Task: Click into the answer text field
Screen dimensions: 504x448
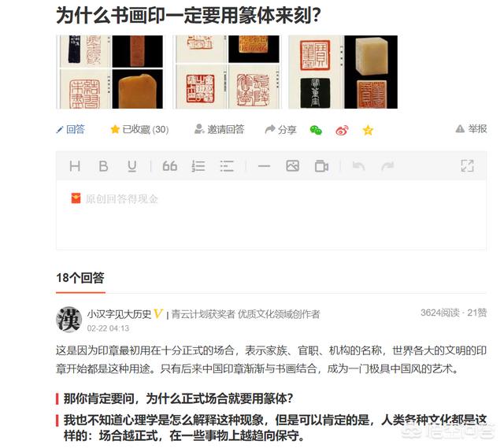Action: 271,214
